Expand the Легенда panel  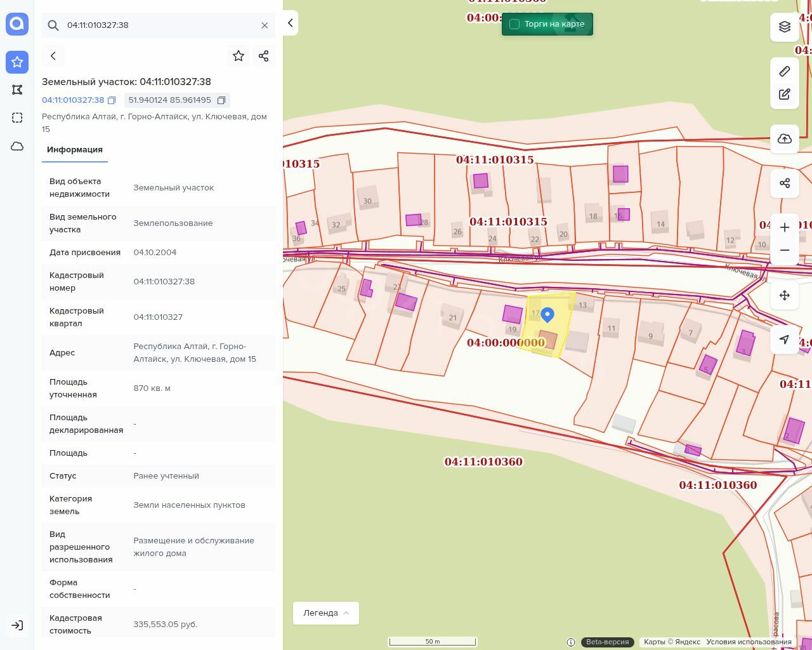click(x=326, y=613)
